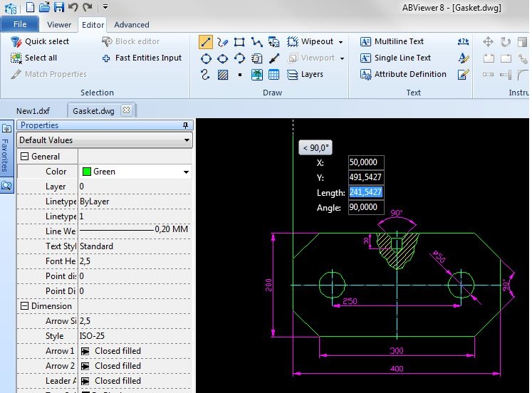Viewport: 532px width, 393px height.
Task: Collapse the Dimension properties section
Action: pyautogui.click(x=24, y=306)
